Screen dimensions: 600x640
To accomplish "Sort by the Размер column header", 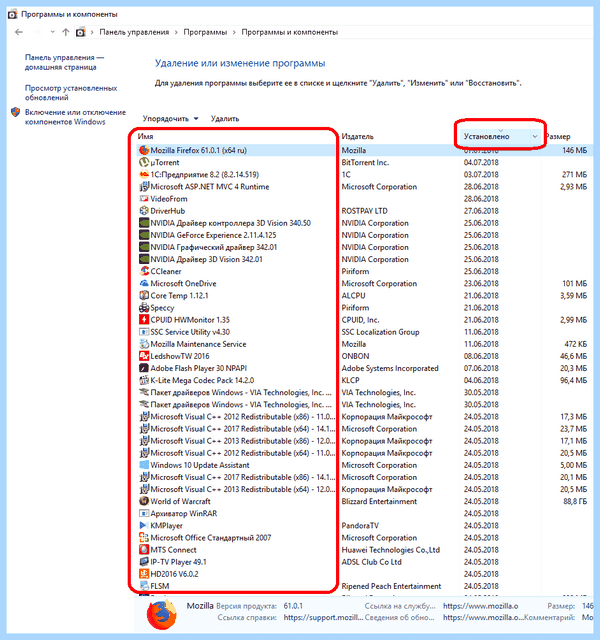I will pyautogui.click(x=558, y=136).
